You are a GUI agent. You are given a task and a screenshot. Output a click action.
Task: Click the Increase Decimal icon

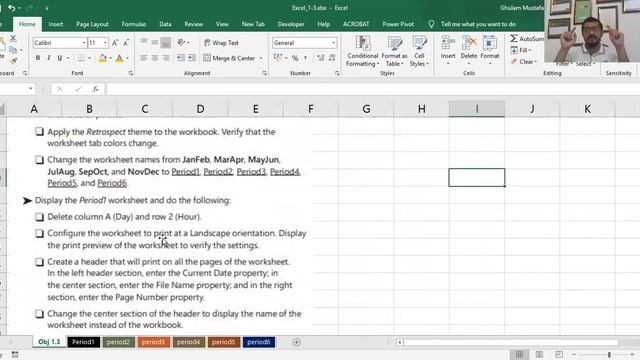[x=321, y=58]
